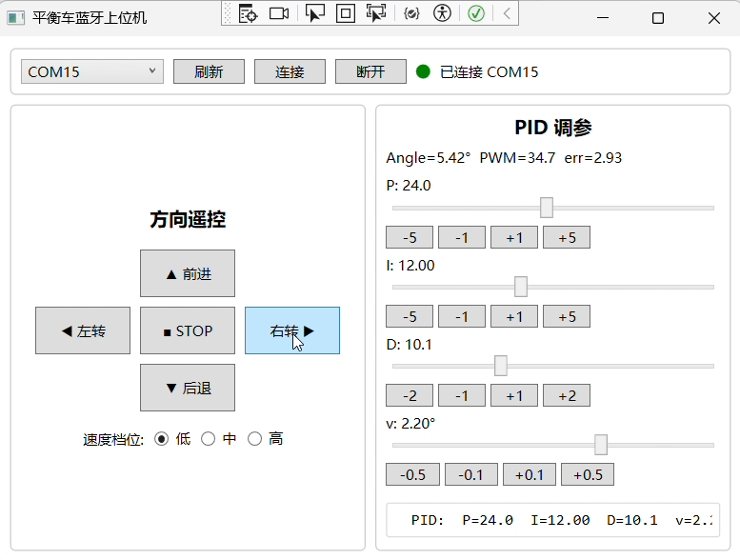Click the +0.1 button for v
Viewport: 740px width, 560px height.
(x=529, y=474)
